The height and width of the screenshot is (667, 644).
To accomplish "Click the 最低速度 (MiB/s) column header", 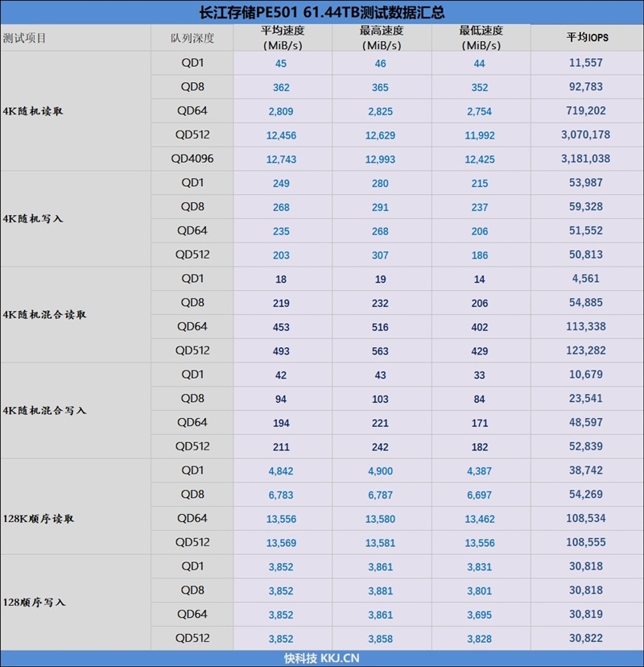I will pos(481,38).
